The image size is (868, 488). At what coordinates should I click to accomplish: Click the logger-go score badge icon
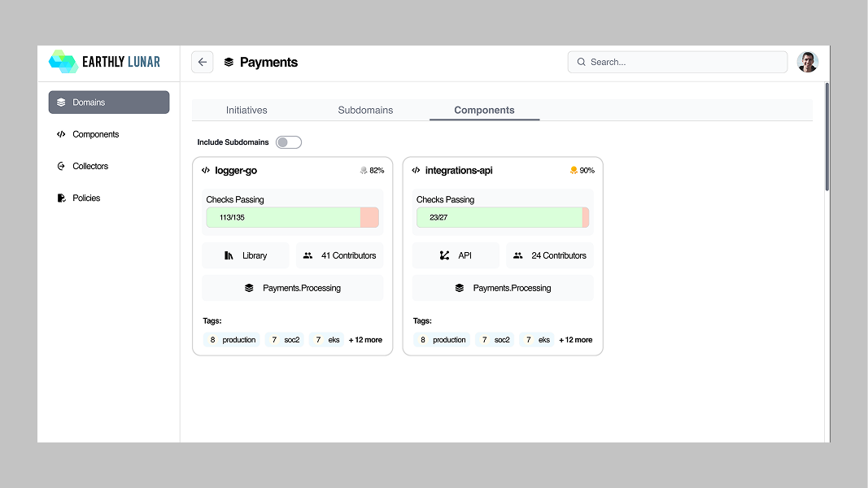(363, 171)
